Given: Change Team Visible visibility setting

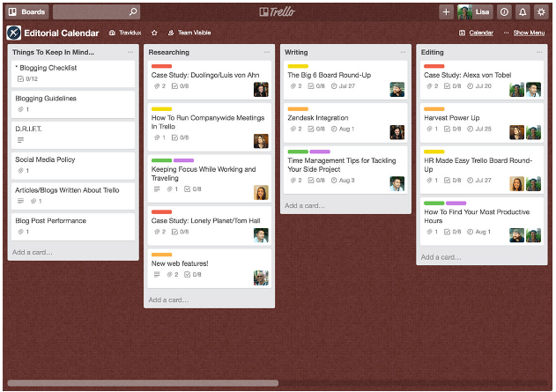Looking at the screenshot, I should click(189, 33).
